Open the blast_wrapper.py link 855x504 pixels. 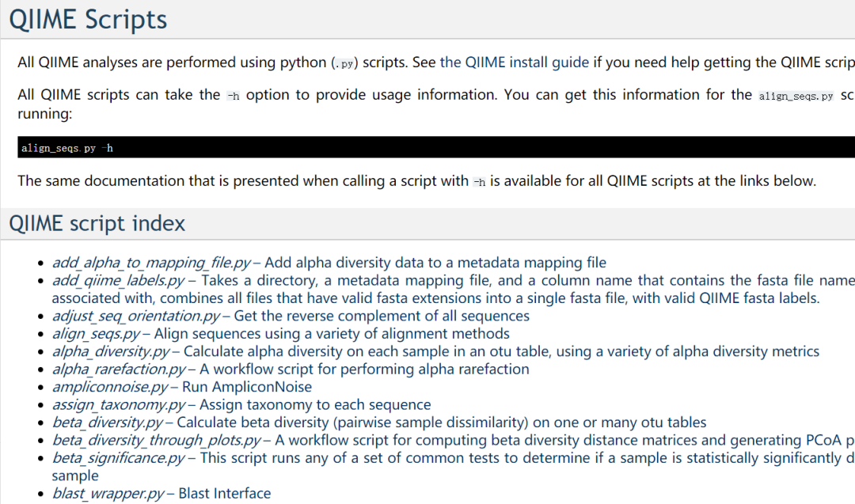[108, 494]
